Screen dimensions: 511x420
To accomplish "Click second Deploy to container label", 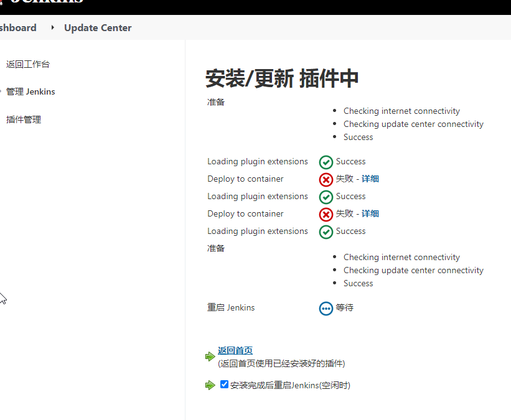I will pos(245,213).
